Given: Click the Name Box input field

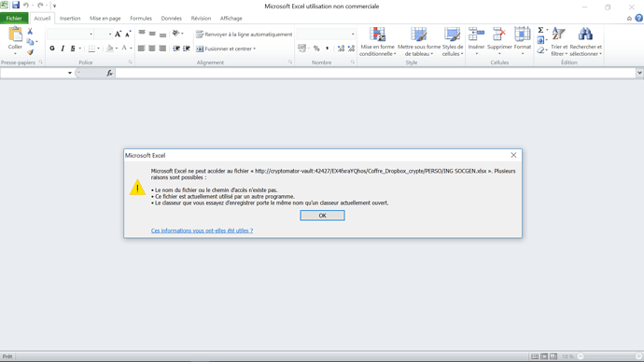Looking at the screenshot, I should click(x=34, y=73).
